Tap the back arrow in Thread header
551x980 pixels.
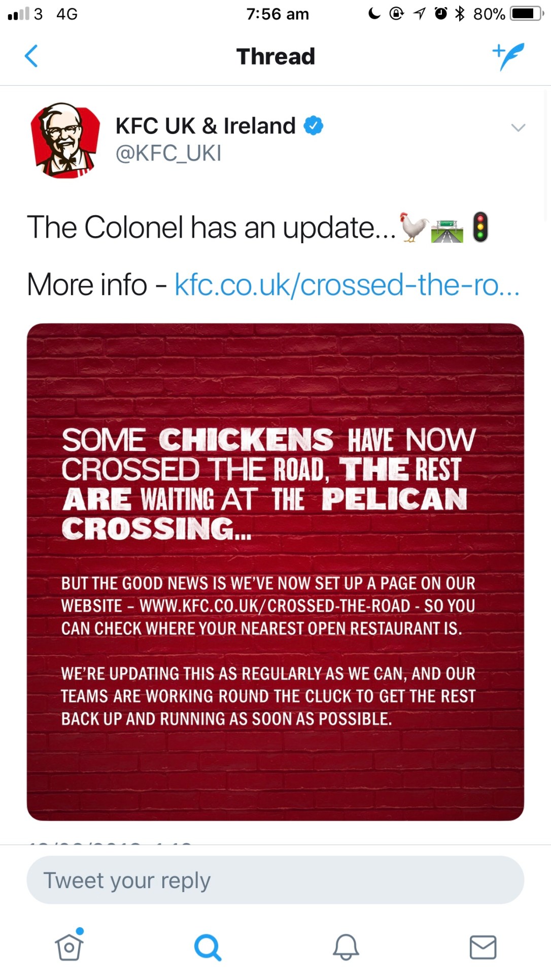tap(31, 56)
